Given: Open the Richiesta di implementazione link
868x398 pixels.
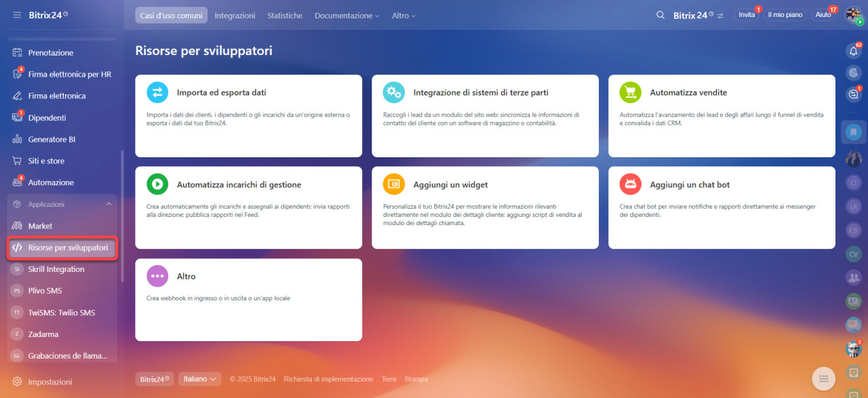Looking at the screenshot, I should [x=328, y=379].
